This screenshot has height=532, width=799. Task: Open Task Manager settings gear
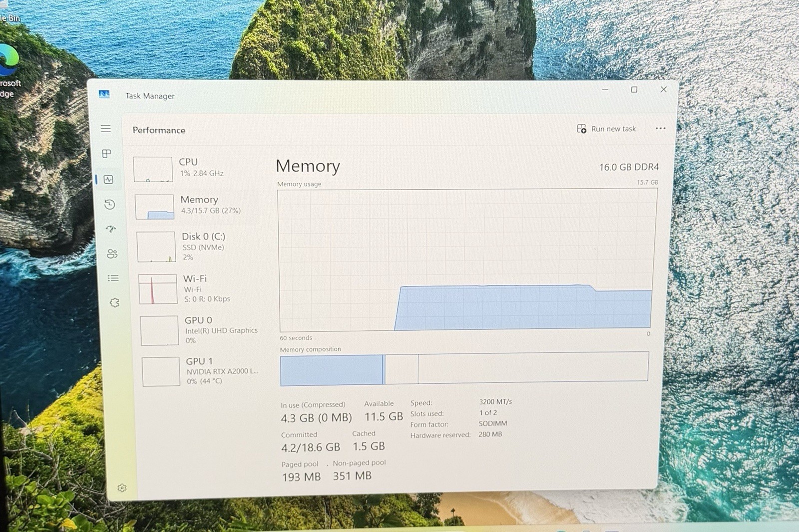[x=122, y=488]
